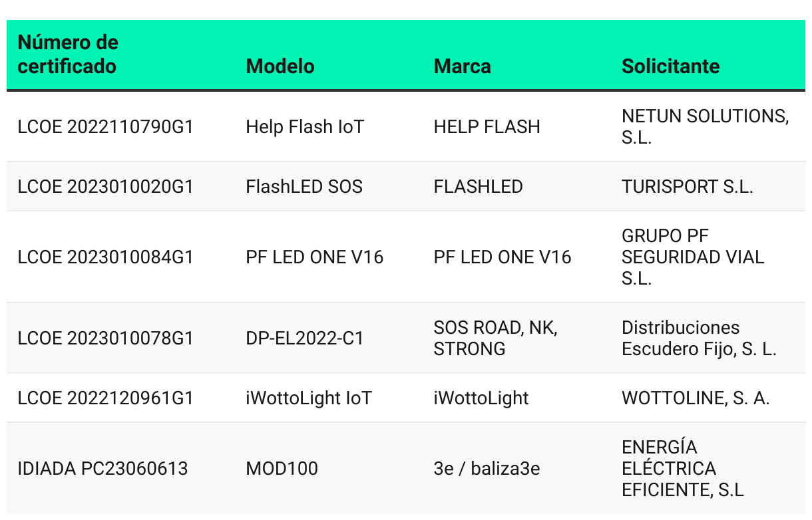This screenshot has height=520, width=812.
Task: Click the HELP FLASH brand cell
Action: (487, 127)
